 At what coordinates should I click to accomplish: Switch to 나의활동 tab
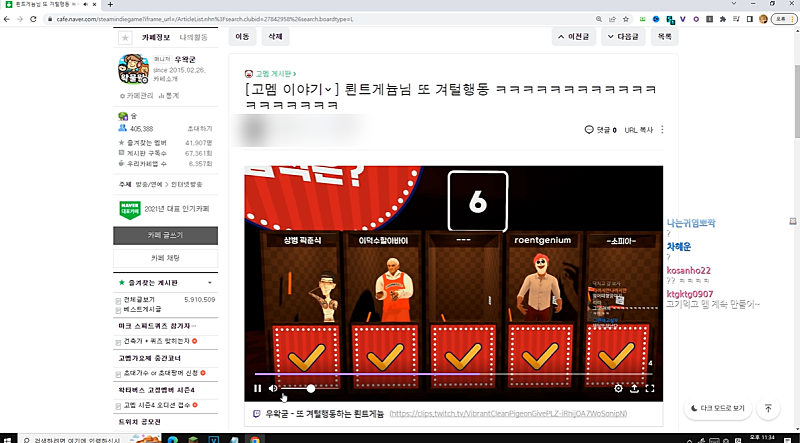click(x=193, y=37)
